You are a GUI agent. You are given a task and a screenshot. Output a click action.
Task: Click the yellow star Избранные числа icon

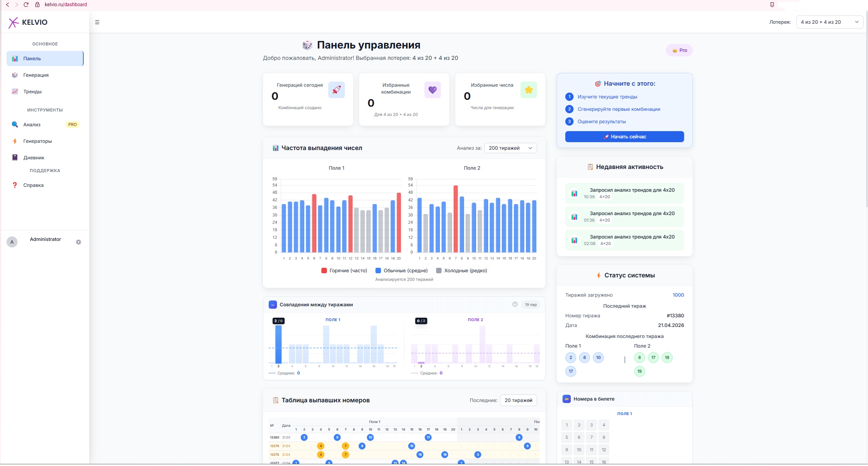click(528, 90)
